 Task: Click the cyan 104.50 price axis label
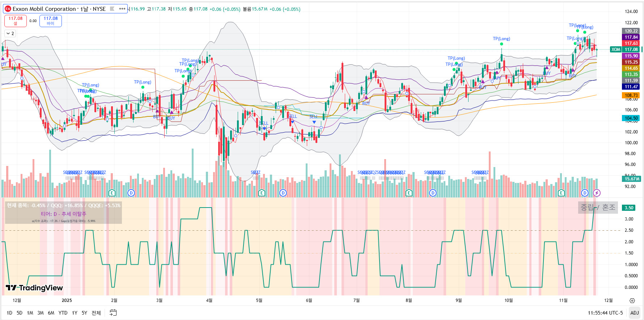tap(631, 118)
